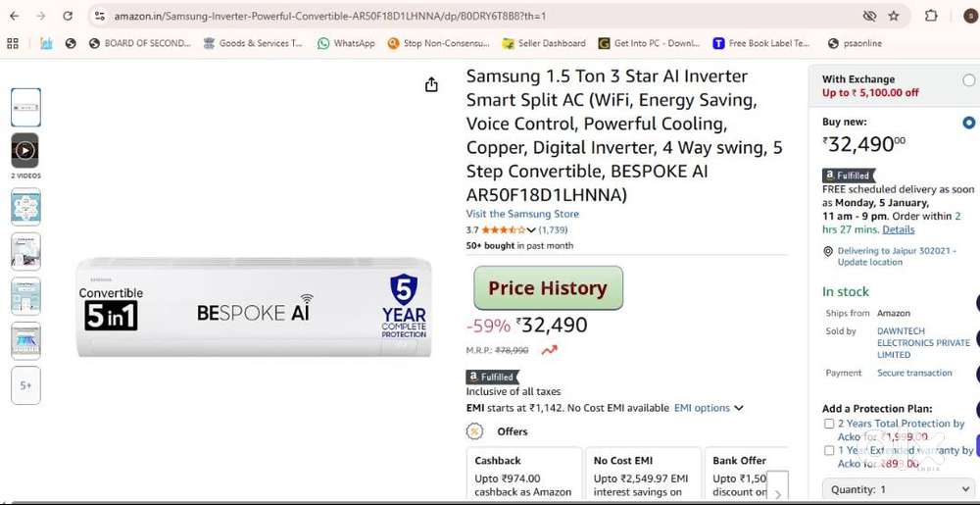Reload the Amazon product page
The height and width of the screenshot is (505, 980).
coord(68,16)
